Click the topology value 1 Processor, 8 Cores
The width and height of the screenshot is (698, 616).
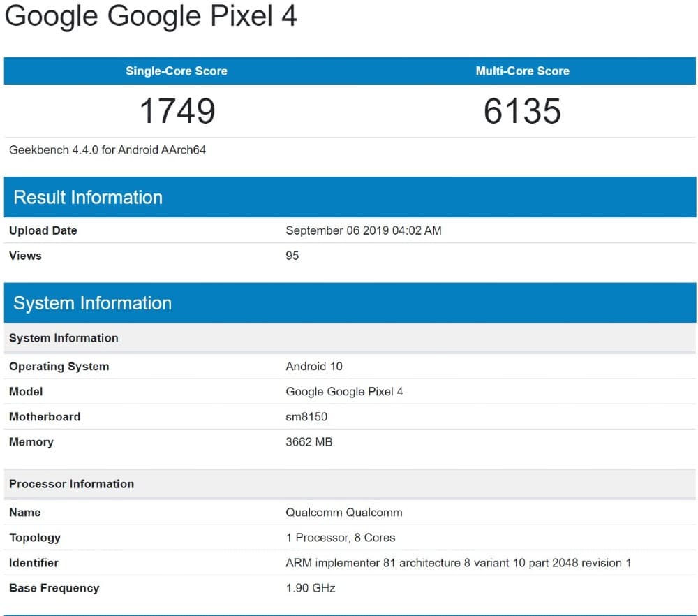[341, 538]
